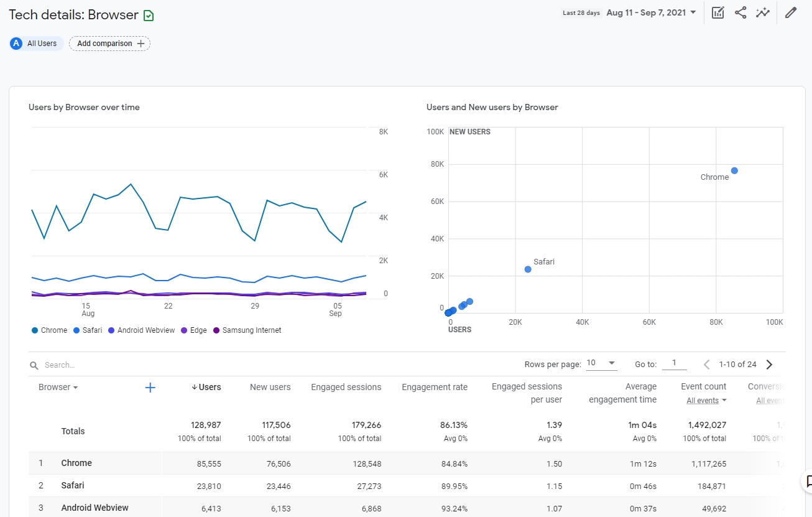Sort by Engagement rate column header
The height and width of the screenshot is (517, 812).
pyautogui.click(x=434, y=387)
